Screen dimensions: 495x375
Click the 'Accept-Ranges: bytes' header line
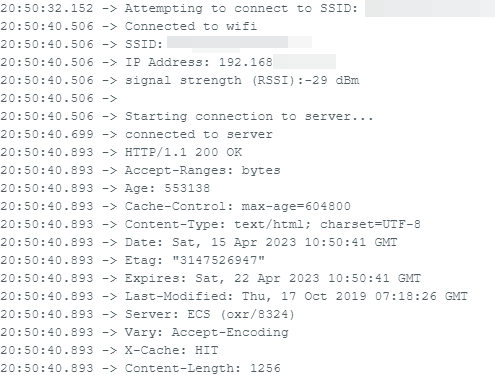tap(140, 170)
